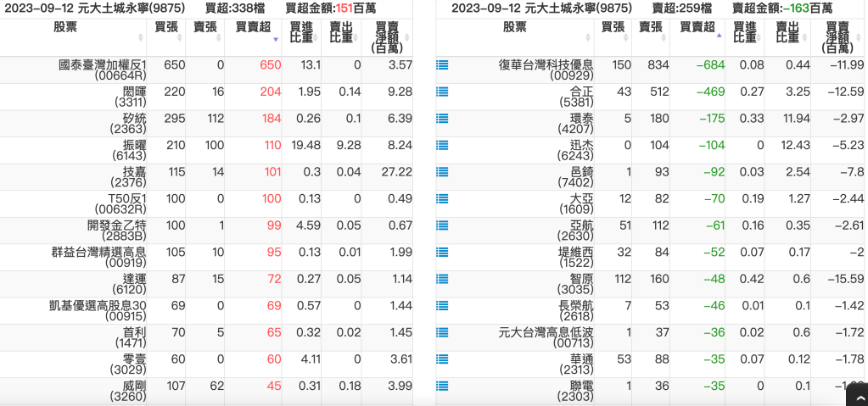Sort right table by 買賣超 column
This screenshot has width=868, height=406.
(698, 28)
